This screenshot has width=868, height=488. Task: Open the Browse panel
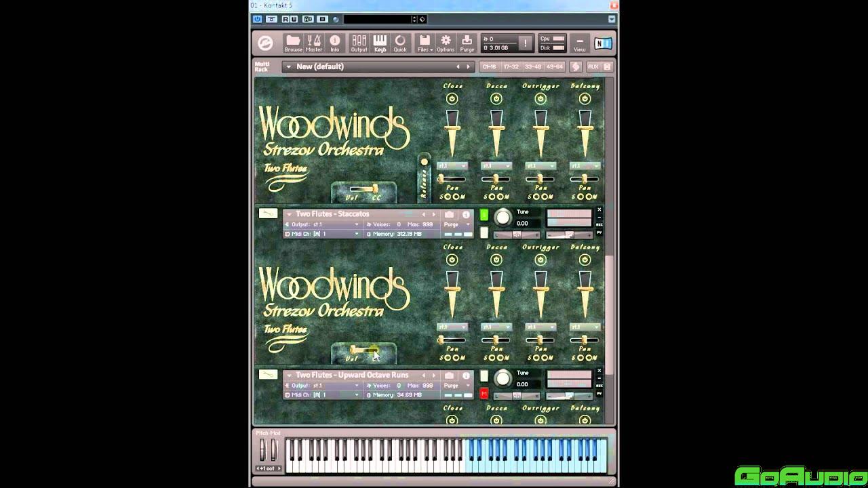click(293, 43)
